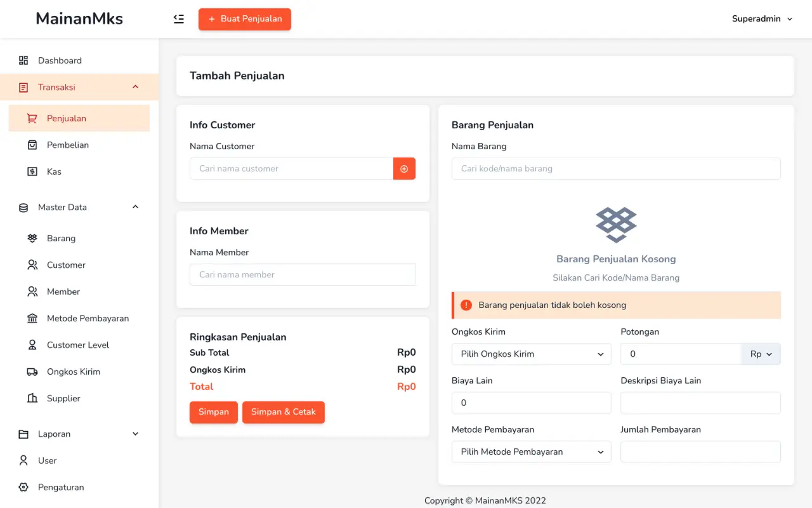Click the Metode Pembayaran bank icon

click(32, 318)
